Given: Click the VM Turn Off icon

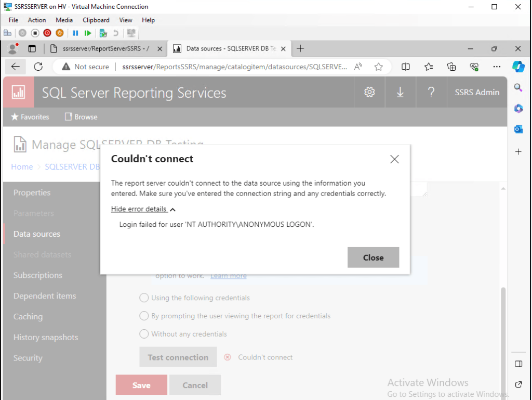Looking at the screenshot, I should (x=35, y=33).
